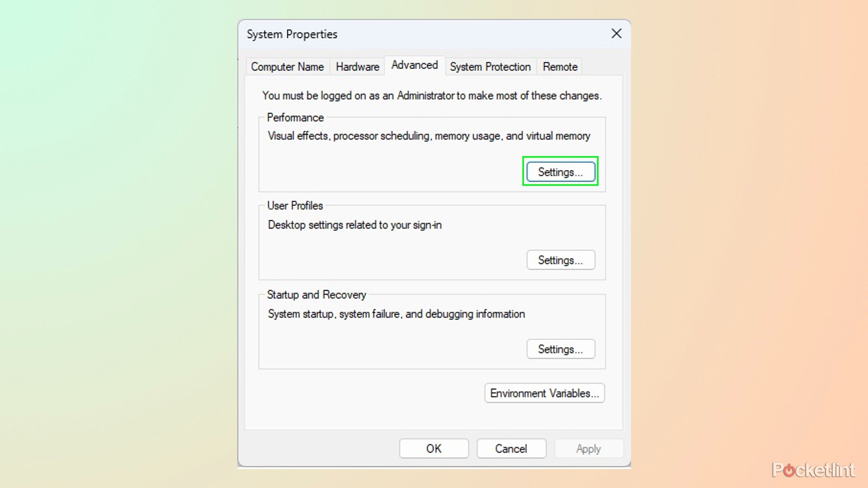Open User Profiles Settings button
Screen dimensions: 868x488
point(560,260)
